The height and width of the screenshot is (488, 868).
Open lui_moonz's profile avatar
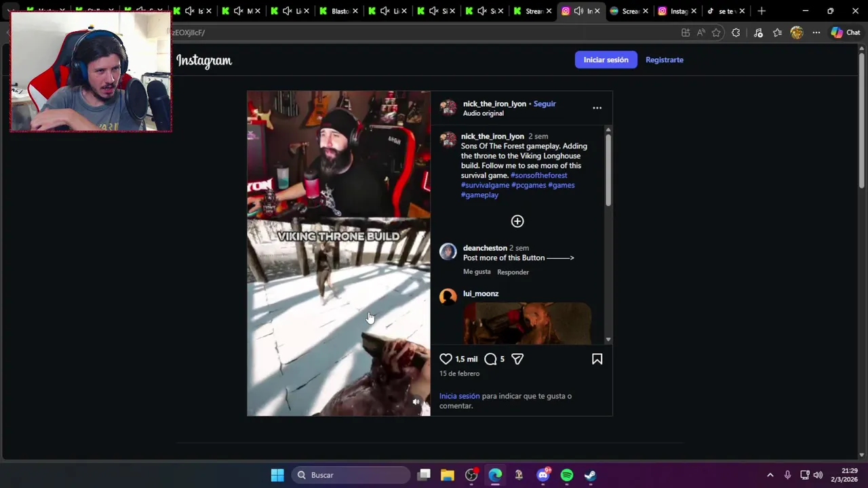tap(448, 296)
